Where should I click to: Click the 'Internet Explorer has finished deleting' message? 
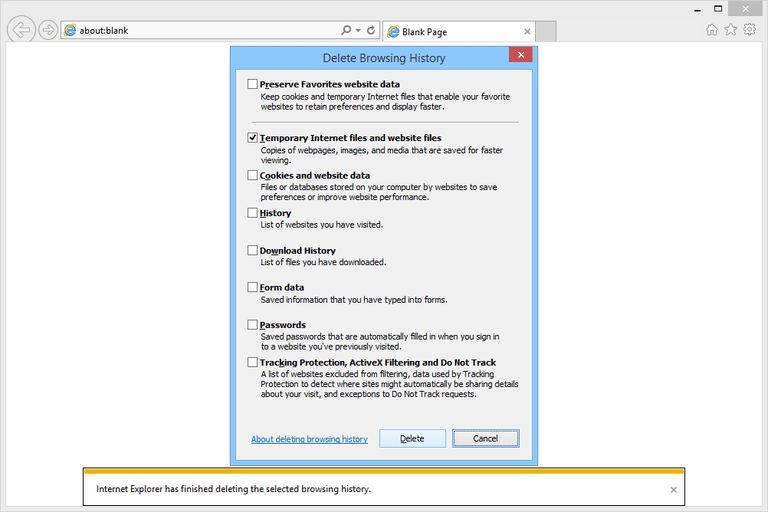(233, 489)
